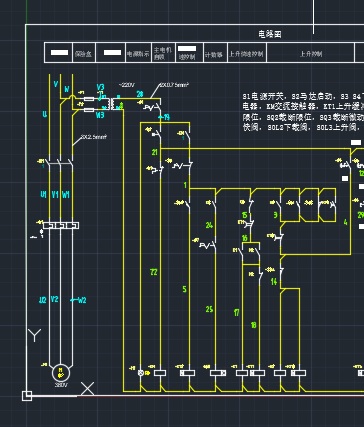Image resolution: width=364 pixels, height=427 pixels.
Task: Select wire label V3
Action: tap(100, 87)
